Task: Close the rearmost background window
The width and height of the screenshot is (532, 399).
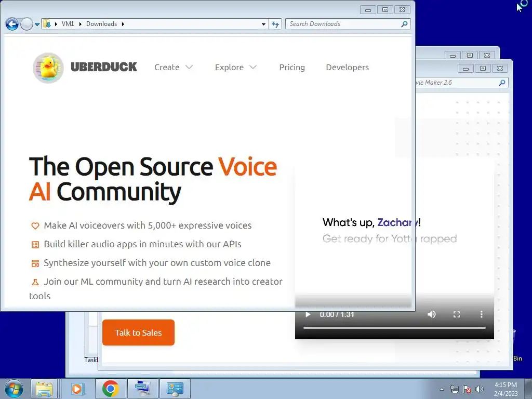Action: [487, 55]
